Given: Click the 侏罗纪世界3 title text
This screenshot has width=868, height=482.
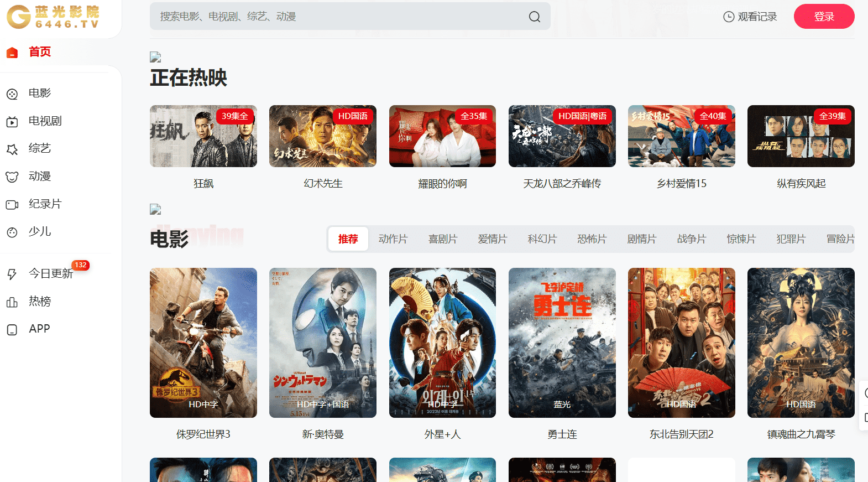Looking at the screenshot, I should [203, 434].
